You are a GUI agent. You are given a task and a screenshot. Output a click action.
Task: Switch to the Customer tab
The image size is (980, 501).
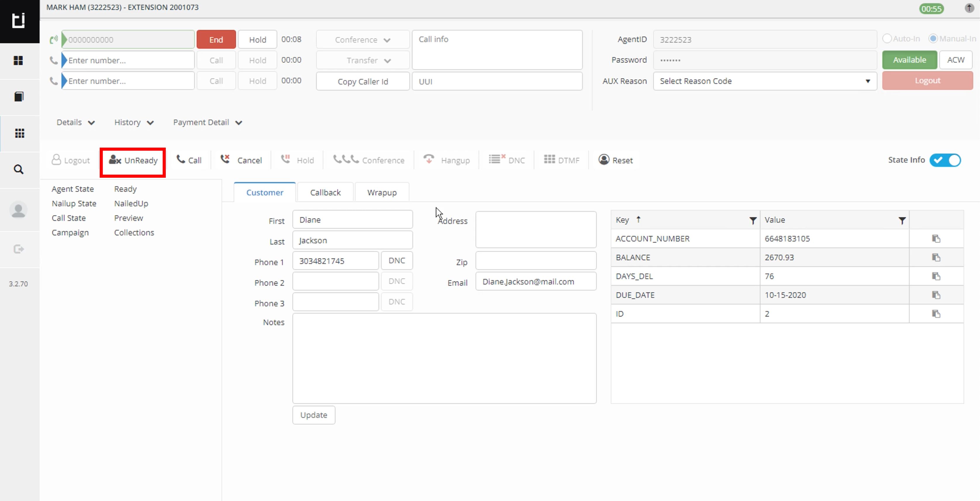tap(264, 193)
